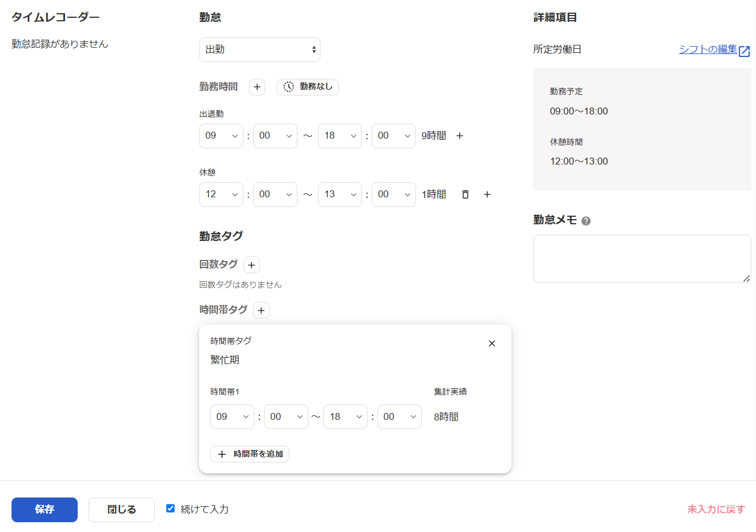This screenshot has width=756, height=532.
Task: Open the 勤怠メモ help icon
Action: click(x=586, y=221)
